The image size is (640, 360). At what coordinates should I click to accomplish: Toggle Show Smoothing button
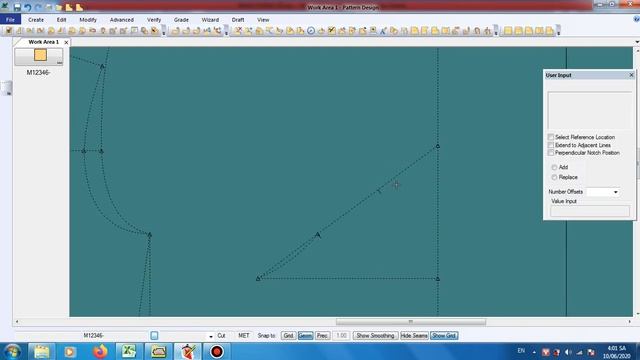(375, 336)
